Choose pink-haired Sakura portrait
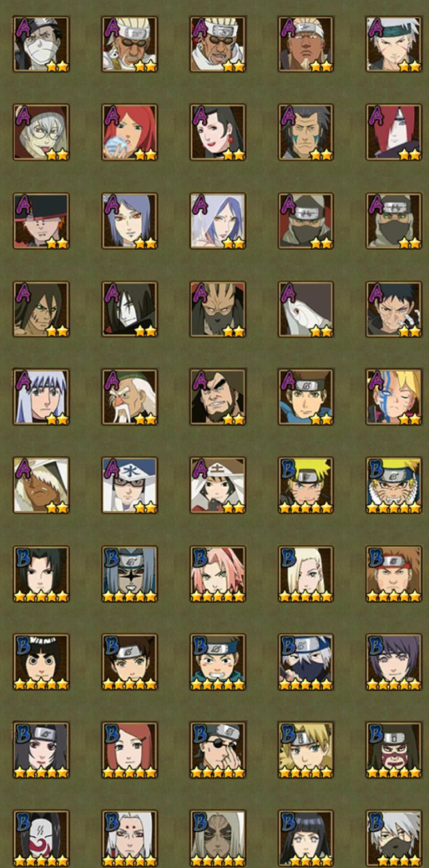Screen dimensions: 429x868 (x=218, y=574)
